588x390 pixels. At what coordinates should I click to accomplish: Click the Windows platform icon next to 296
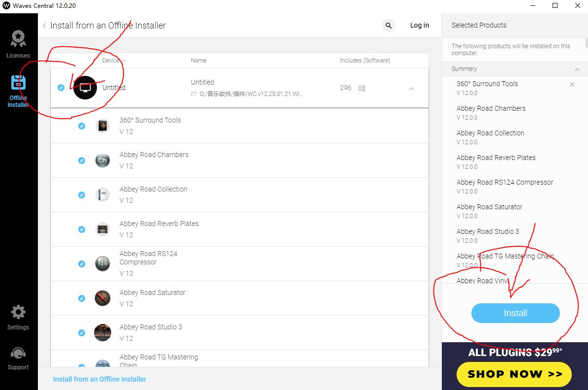(362, 88)
